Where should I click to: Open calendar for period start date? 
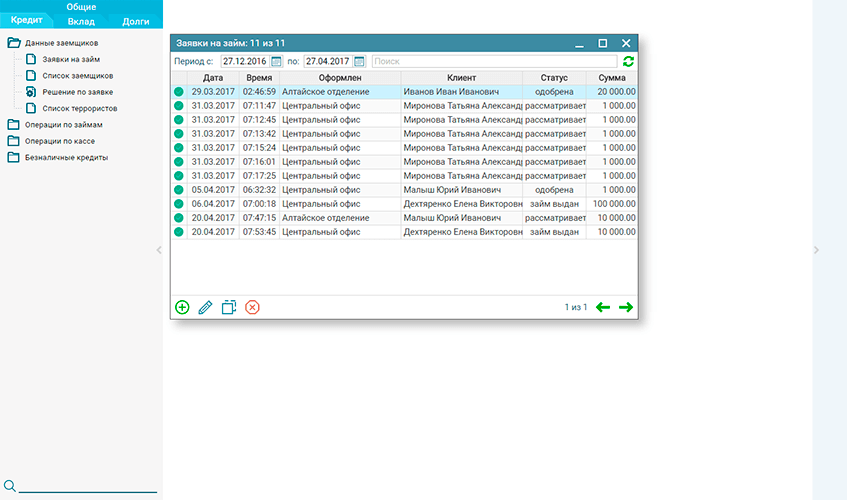276,62
